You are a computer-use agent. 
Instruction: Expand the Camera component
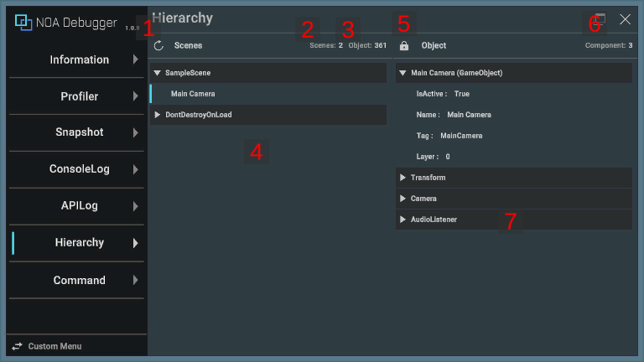point(402,199)
